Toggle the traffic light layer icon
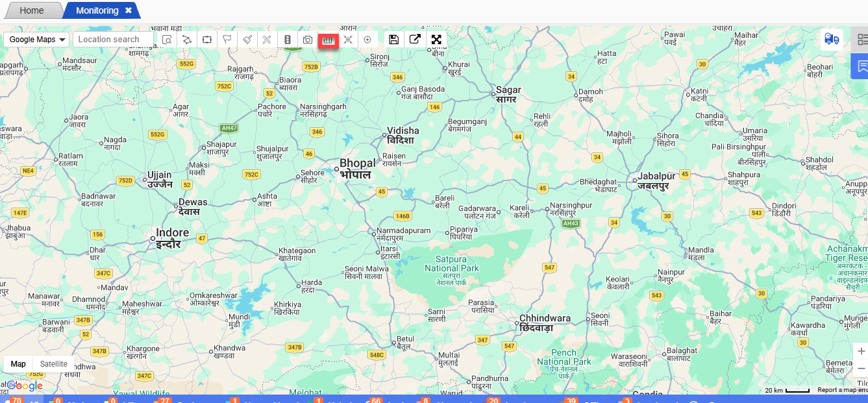The image size is (868, 403). [288, 40]
